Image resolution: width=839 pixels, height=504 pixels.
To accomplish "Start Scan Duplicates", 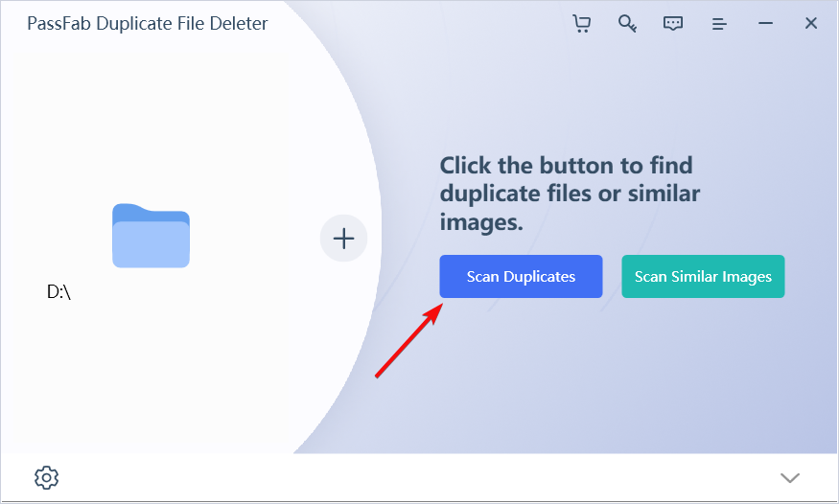I will (x=521, y=276).
